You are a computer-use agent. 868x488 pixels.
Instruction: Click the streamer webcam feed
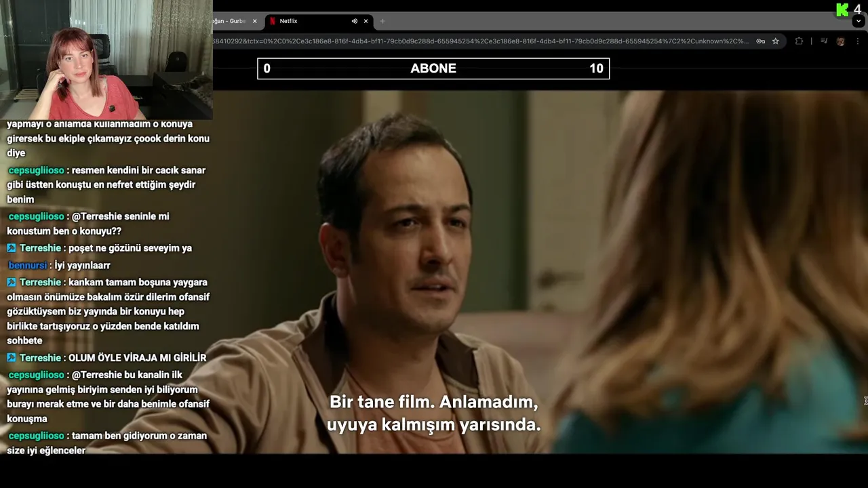coord(106,60)
